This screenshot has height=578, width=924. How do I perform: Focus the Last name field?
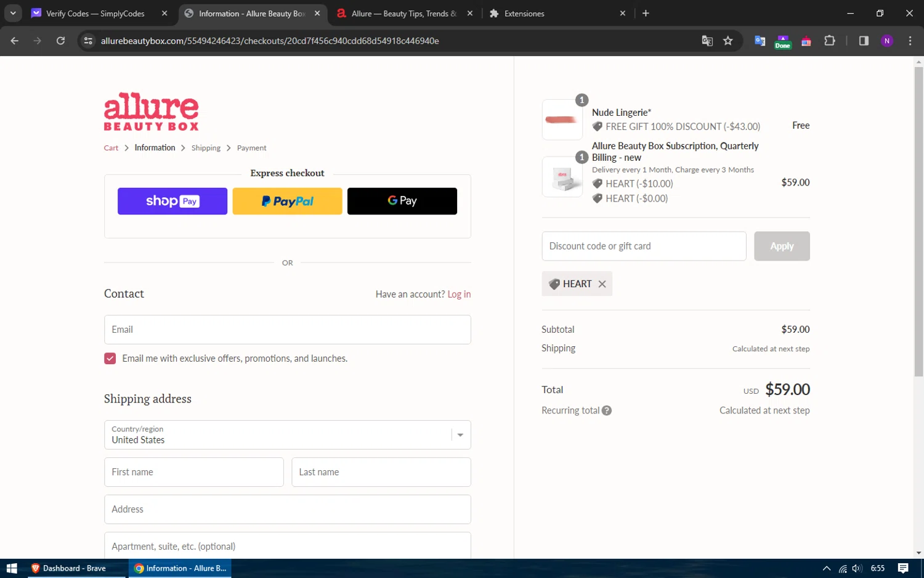tap(381, 472)
